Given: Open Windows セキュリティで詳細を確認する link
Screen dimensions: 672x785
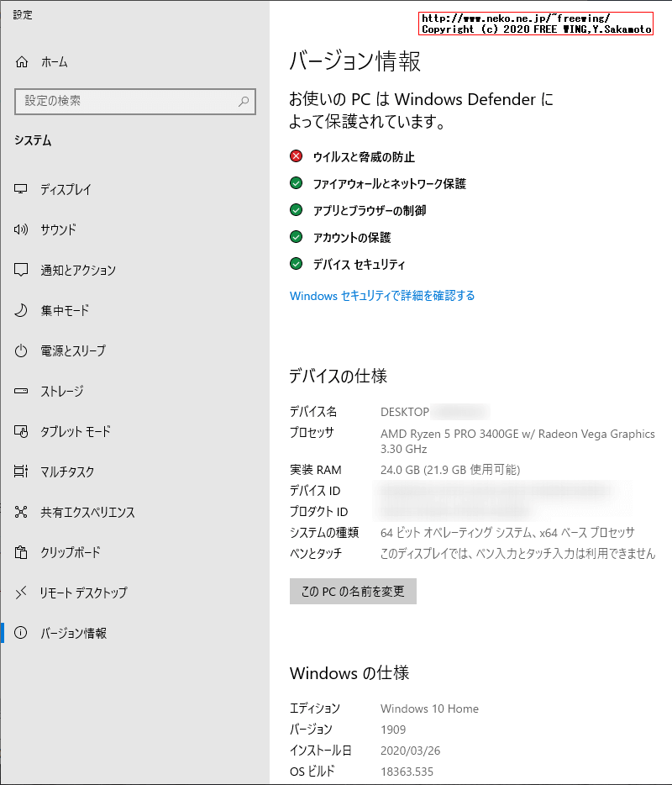Looking at the screenshot, I should 382,296.
